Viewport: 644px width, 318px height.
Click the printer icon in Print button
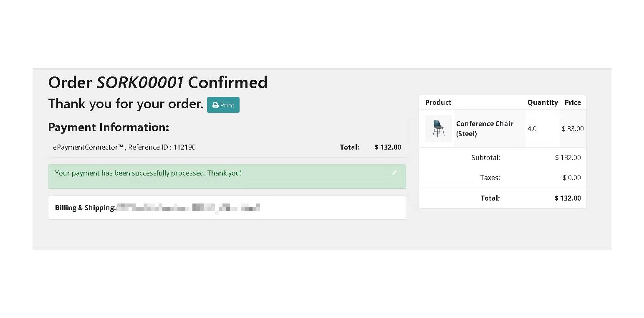(x=215, y=105)
